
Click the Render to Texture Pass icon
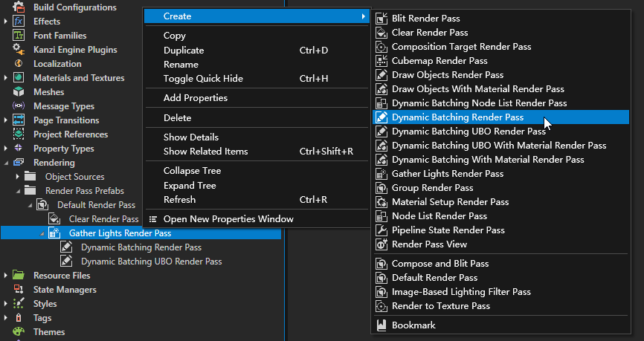point(381,306)
